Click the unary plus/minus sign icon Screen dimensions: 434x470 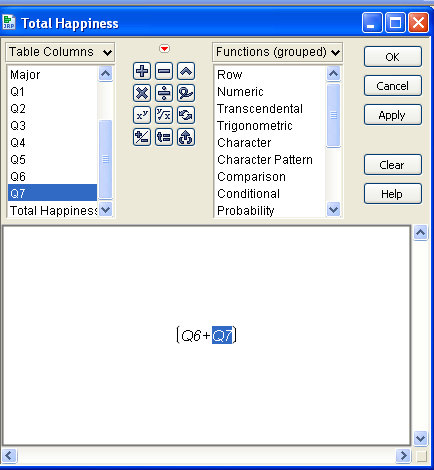point(142,137)
